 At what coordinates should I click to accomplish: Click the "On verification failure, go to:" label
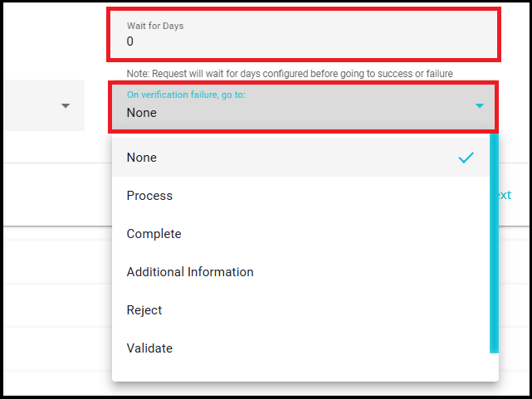tap(187, 95)
